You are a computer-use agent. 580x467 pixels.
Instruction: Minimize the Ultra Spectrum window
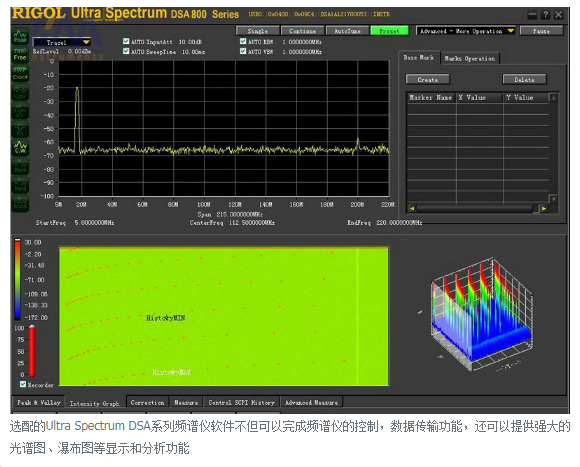coord(532,15)
